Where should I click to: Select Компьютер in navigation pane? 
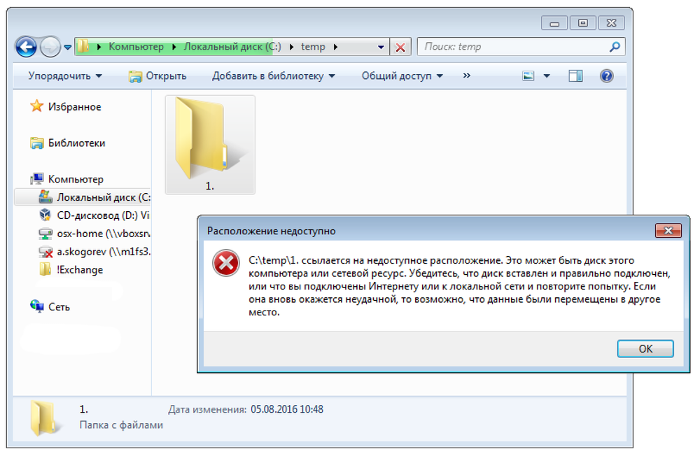(x=75, y=179)
